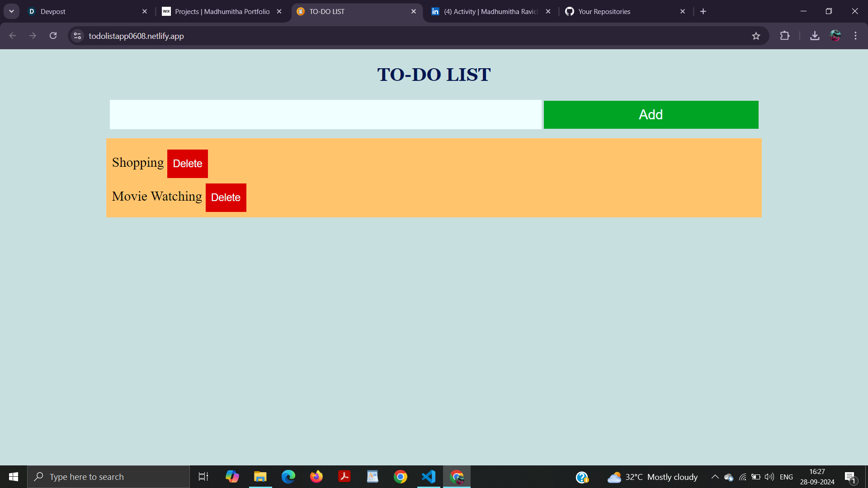Image resolution: width=868 pixels, height=488 pixels.
Task: Delete the Movie Watching task
Action: pos(226,197)
